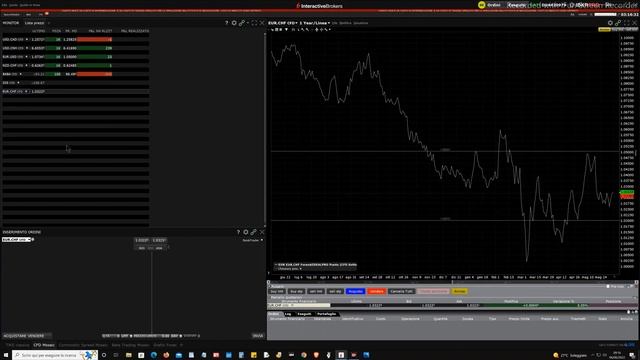
Task: Switch to the Eseguiti tab
Action: pos(304,314)
